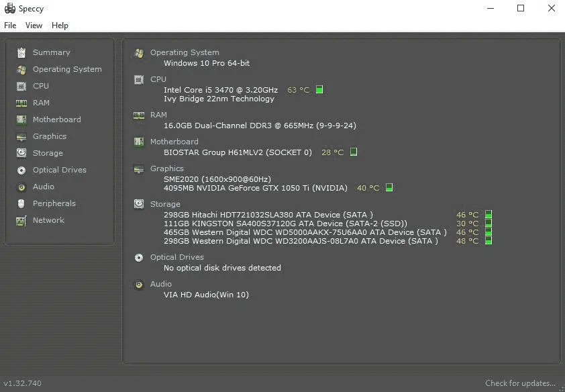Click the Graphics icon in summary panel

click(x=139, y=169)
